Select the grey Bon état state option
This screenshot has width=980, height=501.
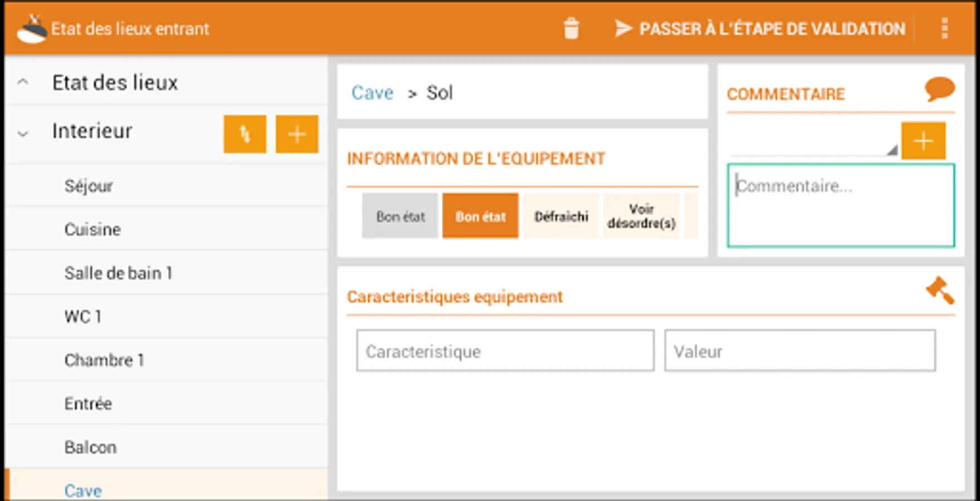pos(399,216)
